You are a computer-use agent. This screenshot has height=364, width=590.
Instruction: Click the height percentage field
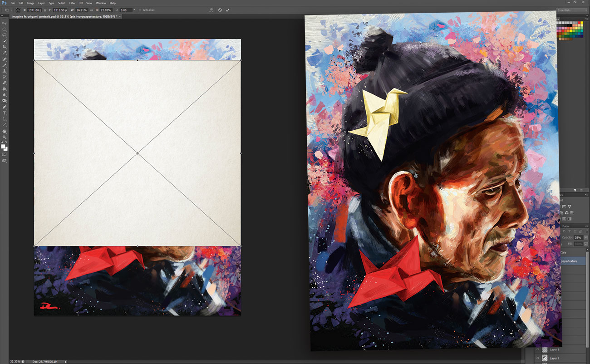point(106,10)
